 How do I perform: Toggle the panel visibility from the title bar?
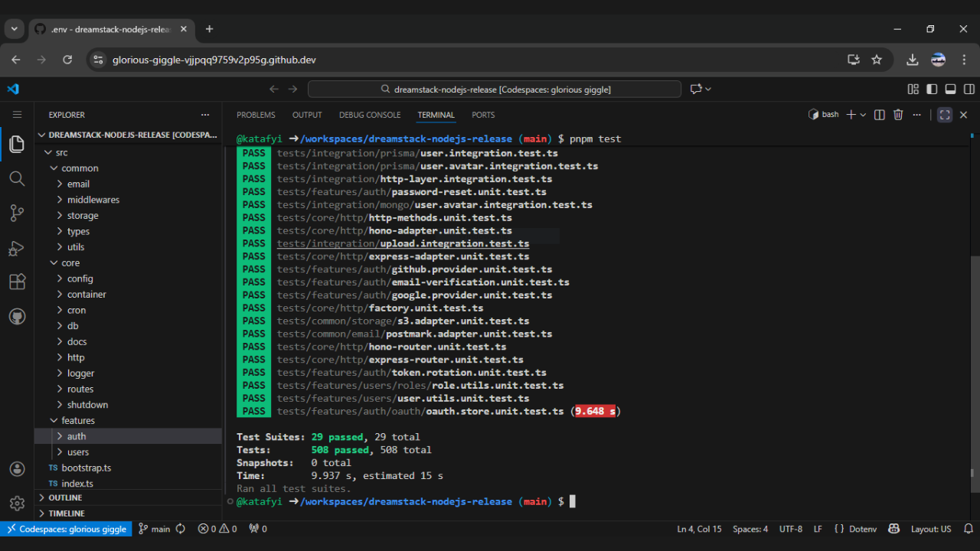(x=949, y=89)
